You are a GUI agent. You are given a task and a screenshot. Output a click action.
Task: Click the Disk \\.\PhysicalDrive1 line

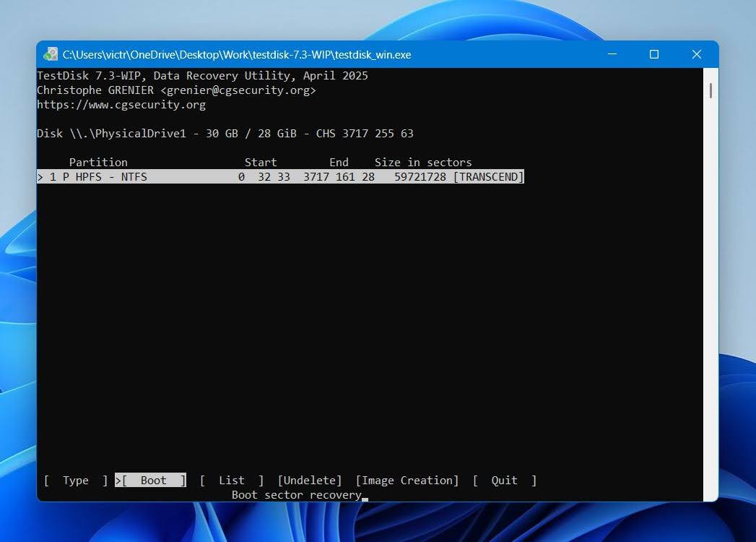(225, 134)
